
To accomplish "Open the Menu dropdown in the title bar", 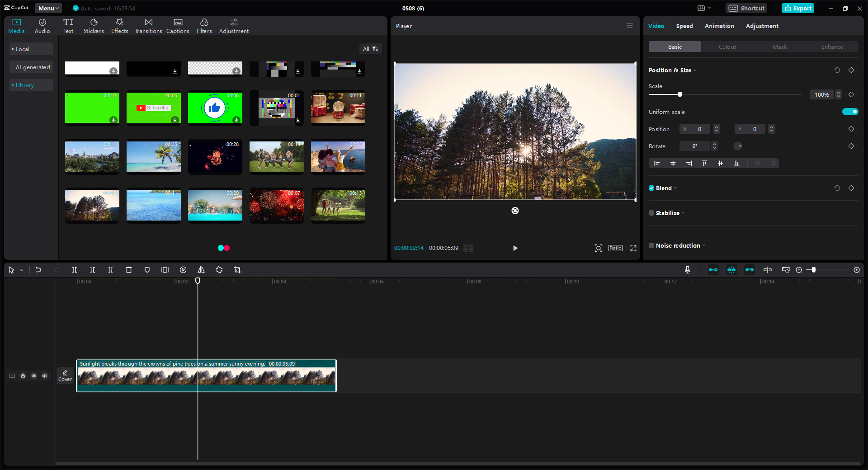I will (x=47, y=8).
